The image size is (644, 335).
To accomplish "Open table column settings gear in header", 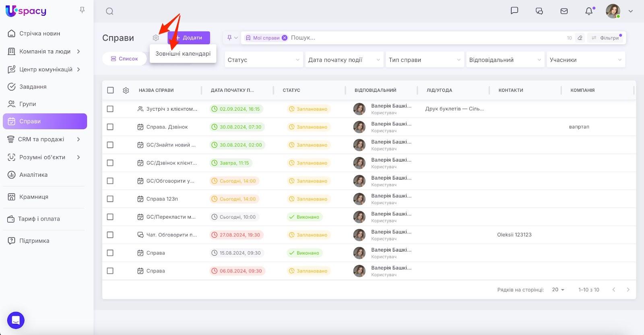I will click(126, 91).
